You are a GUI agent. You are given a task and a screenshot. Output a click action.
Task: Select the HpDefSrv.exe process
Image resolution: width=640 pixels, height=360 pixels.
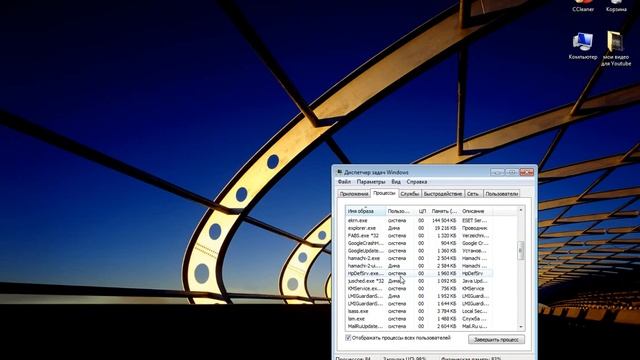[419, 273]
